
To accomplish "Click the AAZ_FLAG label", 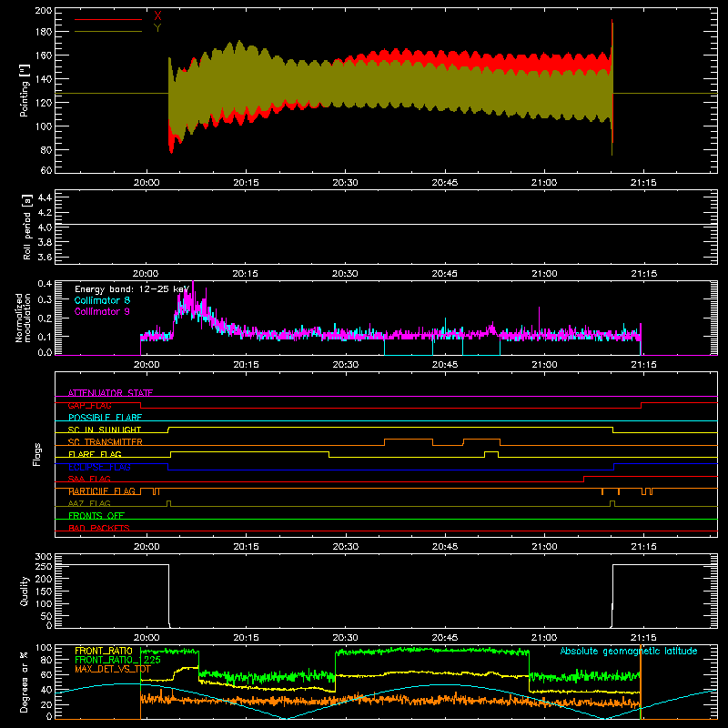I will pos(89,503).
